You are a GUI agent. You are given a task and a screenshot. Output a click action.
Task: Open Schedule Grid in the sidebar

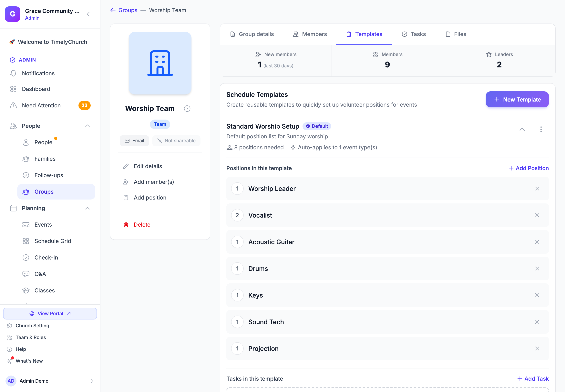[x=56, y=241]
